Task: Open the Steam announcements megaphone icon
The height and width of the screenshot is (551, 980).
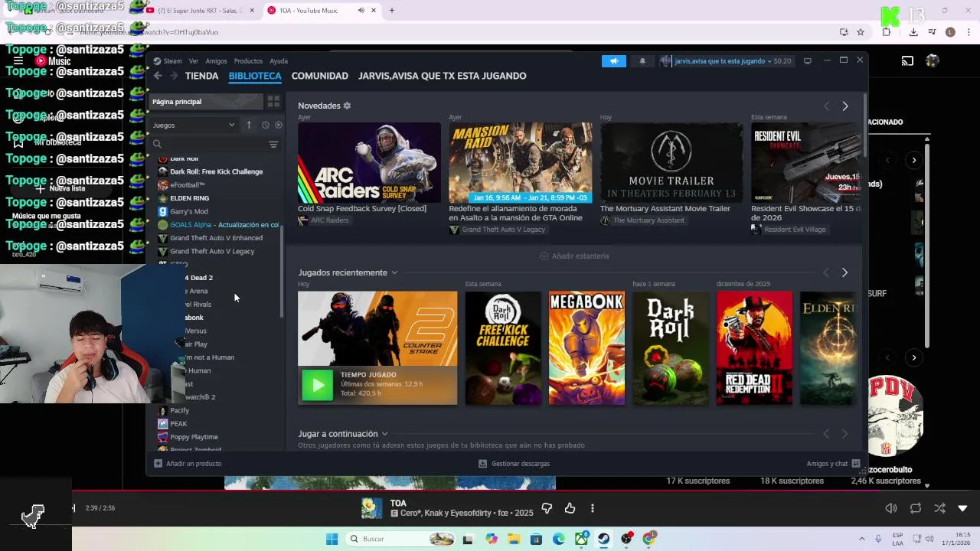Action: pos(613,61)
